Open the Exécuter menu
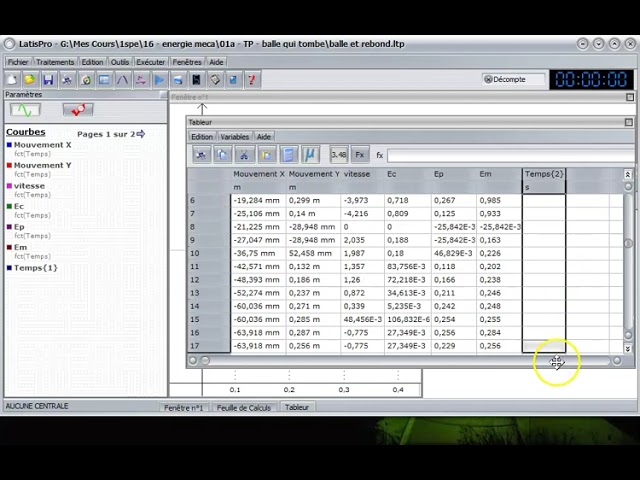This screenshot has width=640, height=480. point(151,62)
